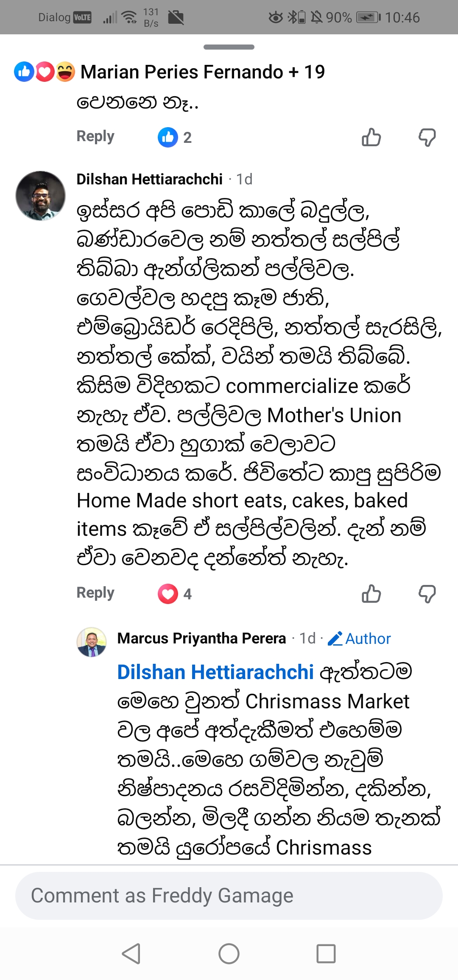
Task: Like Dilshan Hettiarachchi's comment with thumbs-up
Action: [371, 593]
